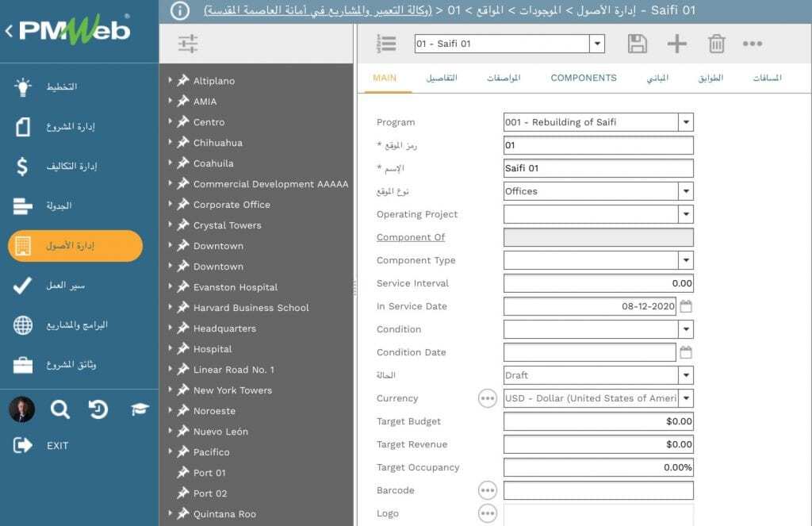
Task: Click the ellipsis button next to Barcode
Action: coord(487,490)
